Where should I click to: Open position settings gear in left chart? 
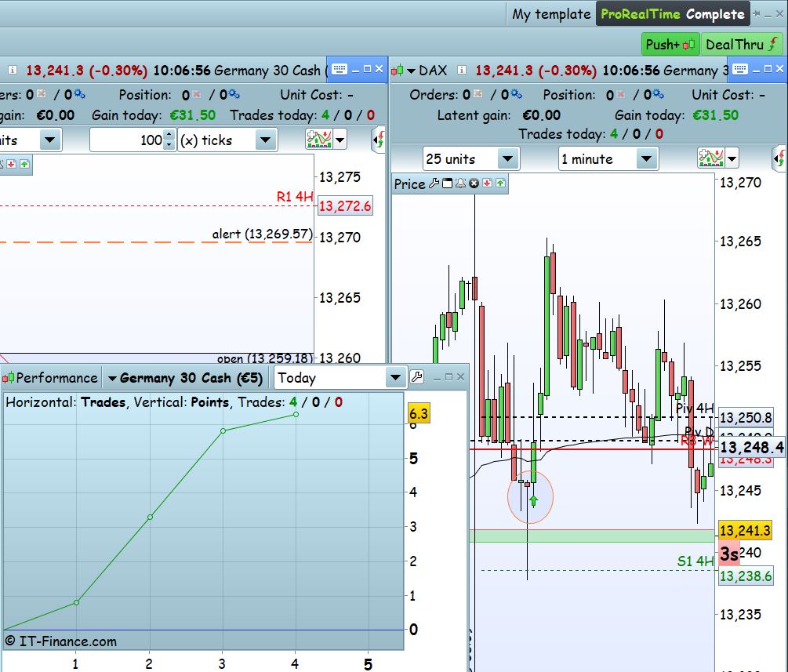point(234,94)
